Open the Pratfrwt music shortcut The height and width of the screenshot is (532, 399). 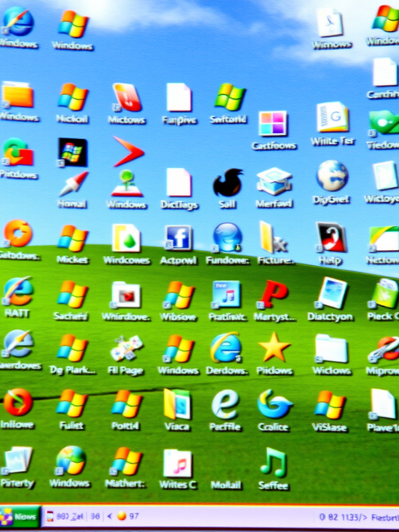pyautogui.click(x=226, y=294)
